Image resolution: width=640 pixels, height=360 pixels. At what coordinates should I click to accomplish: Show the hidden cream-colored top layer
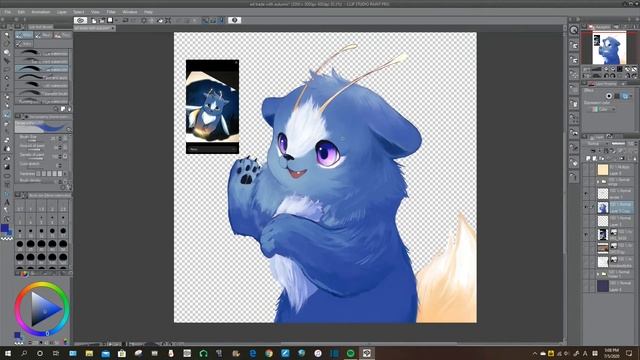[586, 169]
